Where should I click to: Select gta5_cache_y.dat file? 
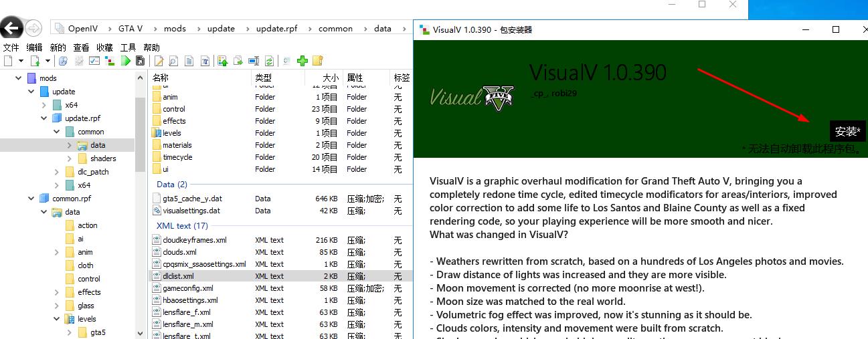click(281, 199)
